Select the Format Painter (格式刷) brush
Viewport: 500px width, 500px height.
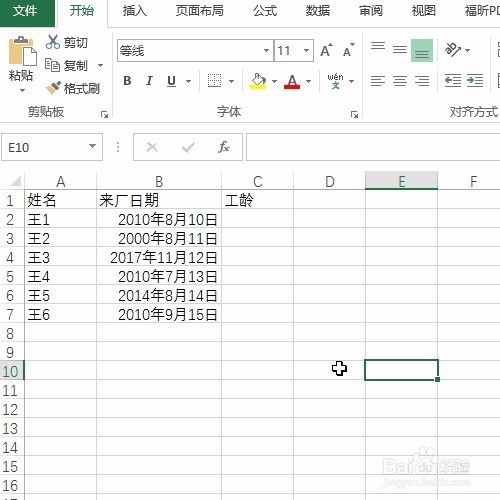tap(53, 88)
